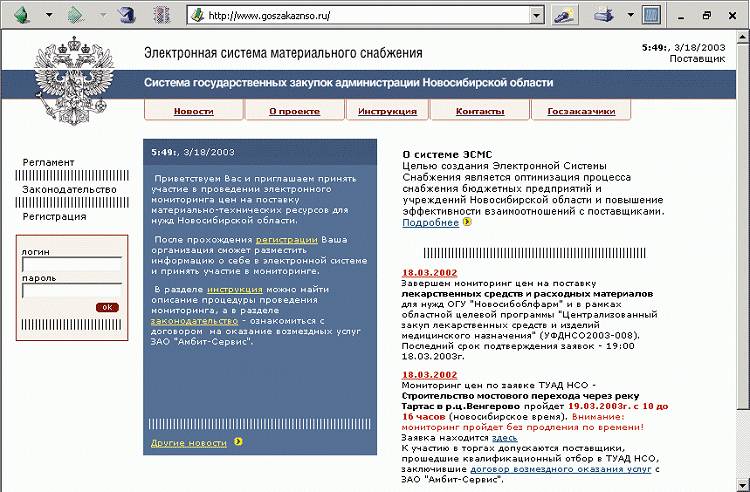Click the Russian coat of arms logo
This screenshot has height=492, width=750.
tap(74, 80)
